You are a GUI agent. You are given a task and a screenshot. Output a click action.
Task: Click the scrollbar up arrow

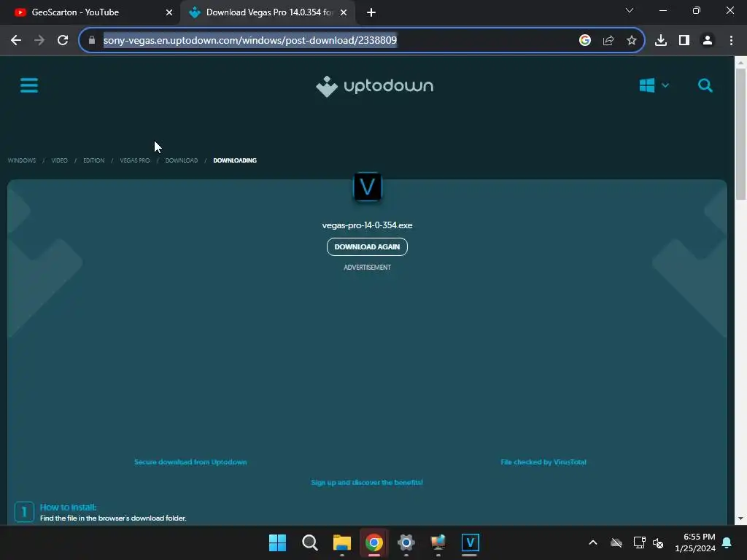pos(740,63)
